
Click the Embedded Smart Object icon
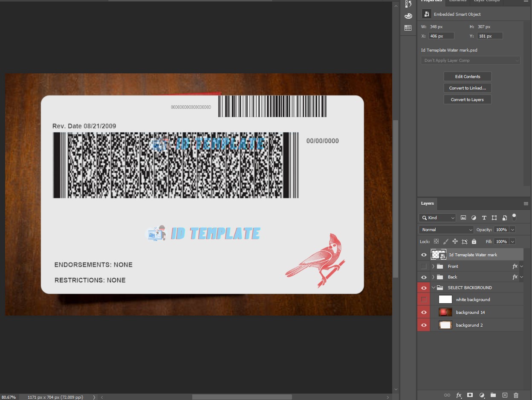click(426, 14)
